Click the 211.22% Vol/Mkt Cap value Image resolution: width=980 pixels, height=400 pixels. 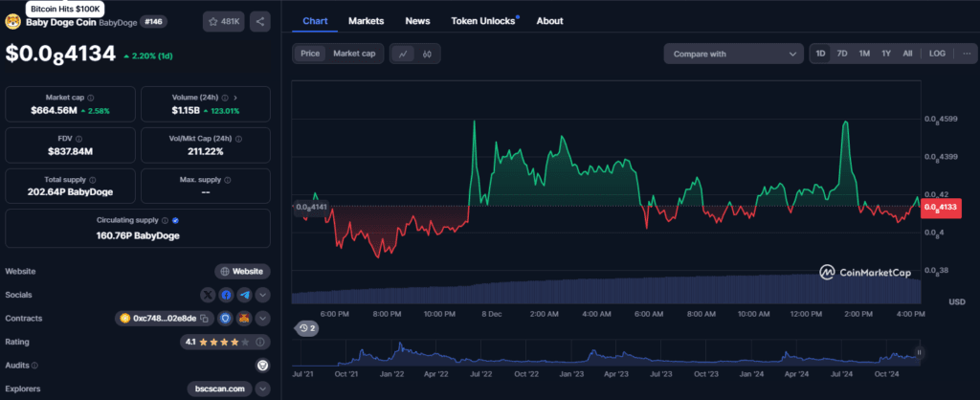(206, 151)
